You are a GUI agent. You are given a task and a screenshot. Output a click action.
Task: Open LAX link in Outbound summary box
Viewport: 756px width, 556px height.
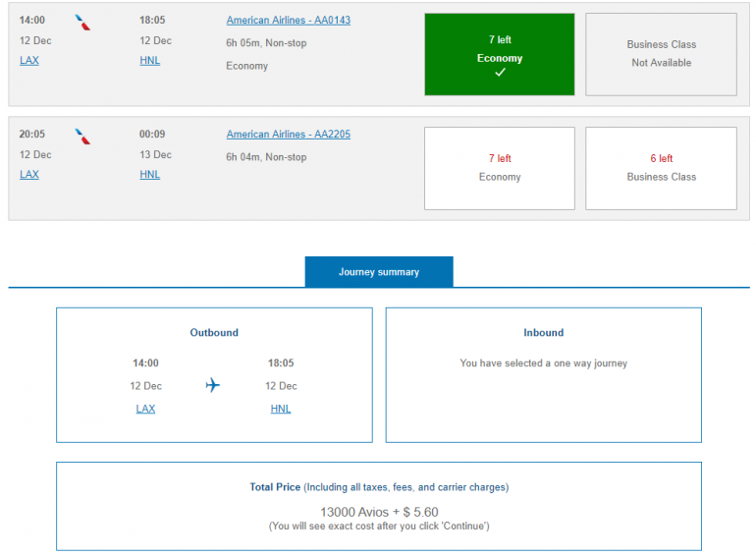145,409
